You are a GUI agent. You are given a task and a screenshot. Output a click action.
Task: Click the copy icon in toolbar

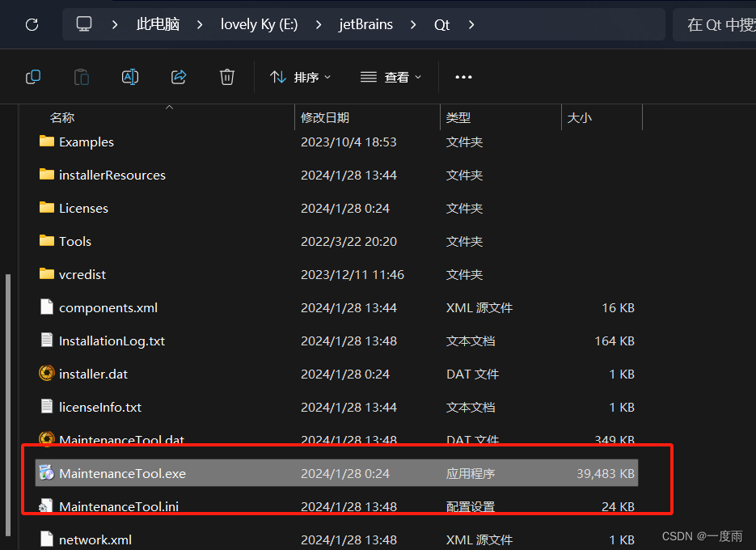[x=33, y=77]
